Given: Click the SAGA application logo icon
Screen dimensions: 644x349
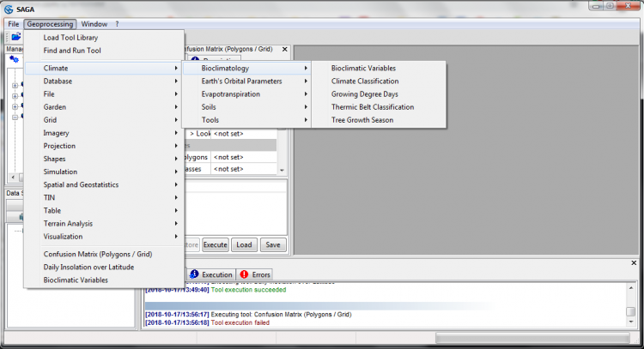Looking at the screenshot, I should 9,9.
